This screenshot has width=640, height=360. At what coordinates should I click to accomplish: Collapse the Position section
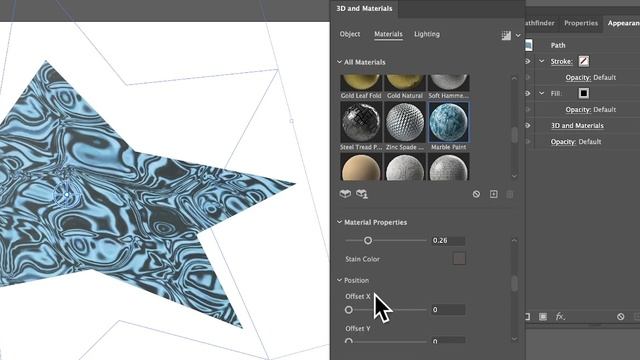[339, 280]
